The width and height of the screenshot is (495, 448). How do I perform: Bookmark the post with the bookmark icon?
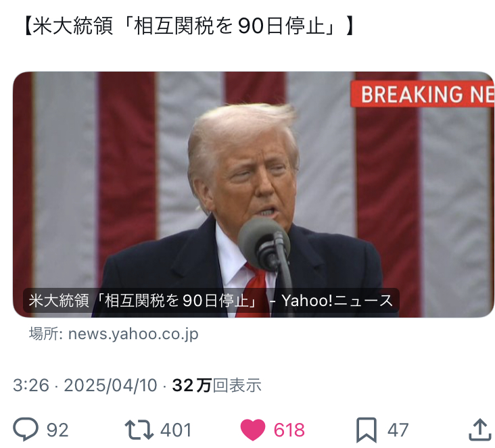click(x=367, y=430)
